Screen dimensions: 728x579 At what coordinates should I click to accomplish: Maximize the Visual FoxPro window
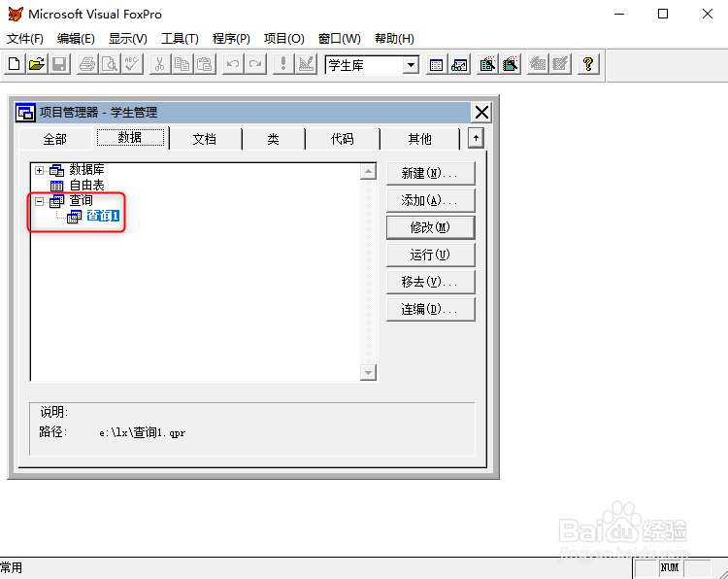663,14
